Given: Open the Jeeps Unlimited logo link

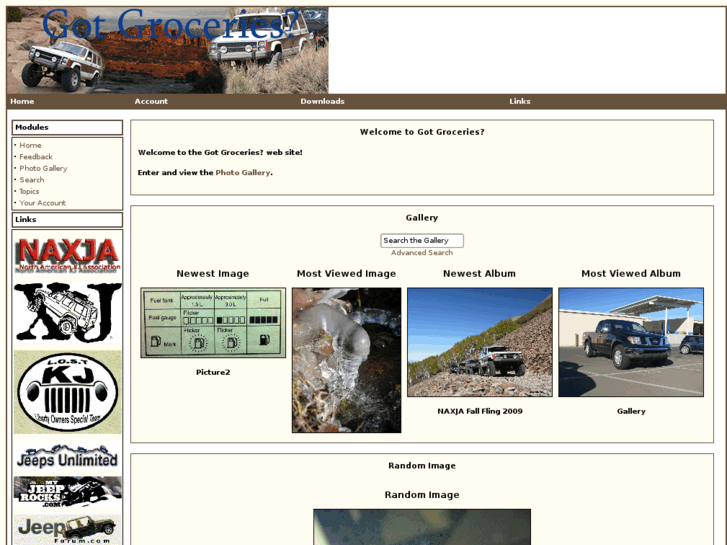Looking at the screenshot, I should (68, 456).
